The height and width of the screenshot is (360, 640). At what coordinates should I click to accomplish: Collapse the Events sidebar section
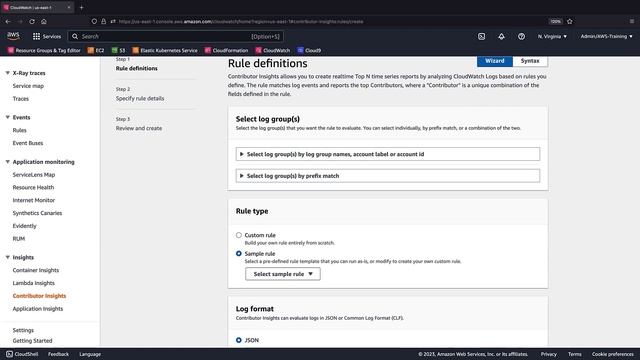click(x=7, y=117)
